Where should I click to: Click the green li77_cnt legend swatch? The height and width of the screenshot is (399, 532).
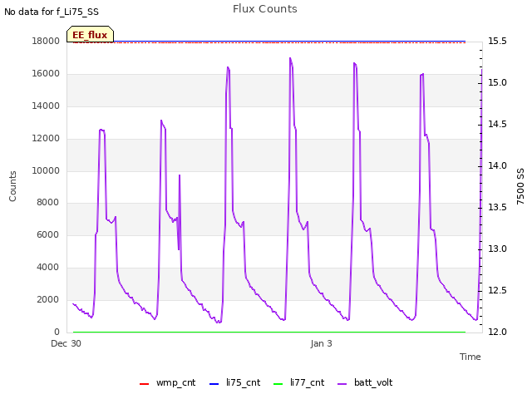tap(278, 384)
